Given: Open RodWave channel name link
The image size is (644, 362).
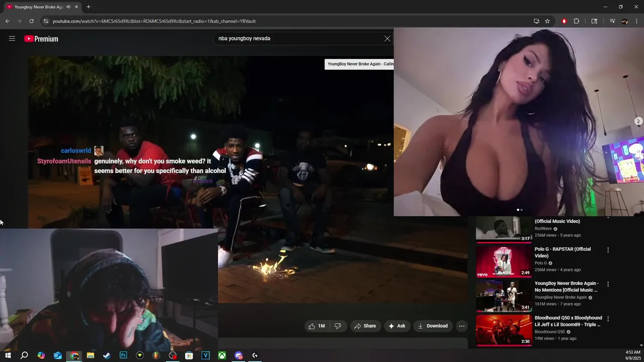Looking at the screenshot, I should [x=543, y=228].
